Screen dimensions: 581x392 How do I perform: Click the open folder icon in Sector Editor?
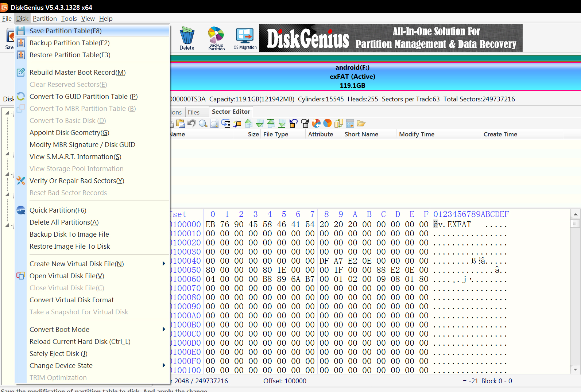361,124
